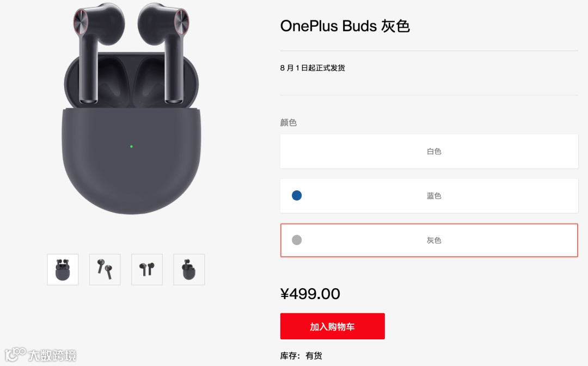Click the 8月1日起正式发货 shipping notice
This screenshot has height=366, width=588.
[313, 68]
